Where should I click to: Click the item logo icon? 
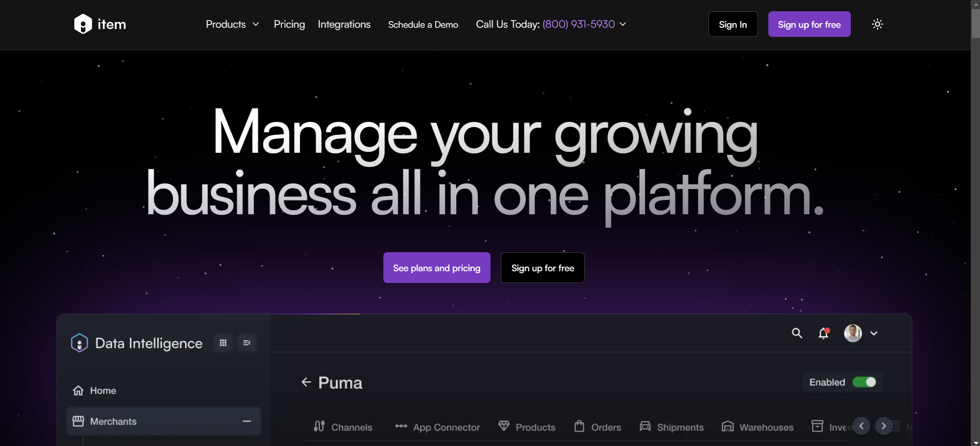click(x=83, y=24)
